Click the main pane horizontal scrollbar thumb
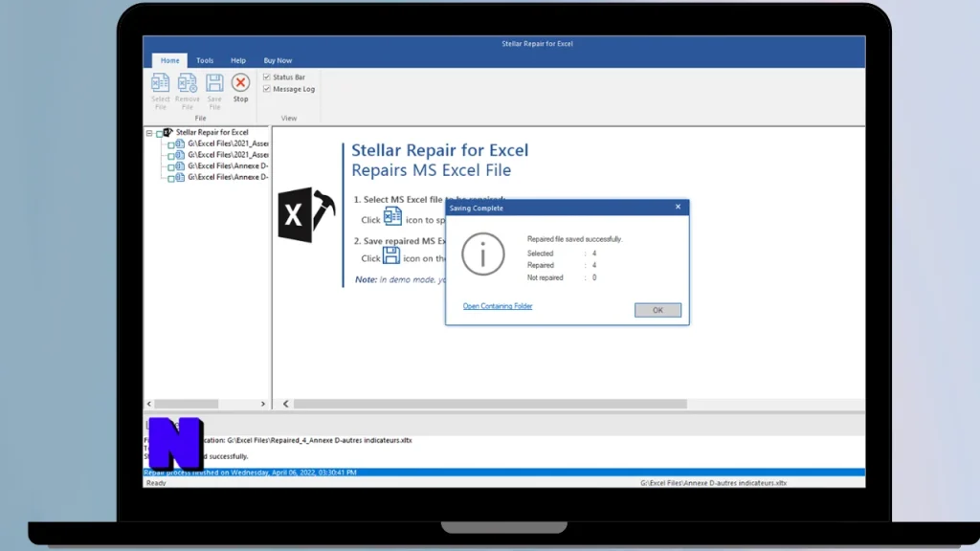Viewport: 980px width, 551px height. point(491,405)
